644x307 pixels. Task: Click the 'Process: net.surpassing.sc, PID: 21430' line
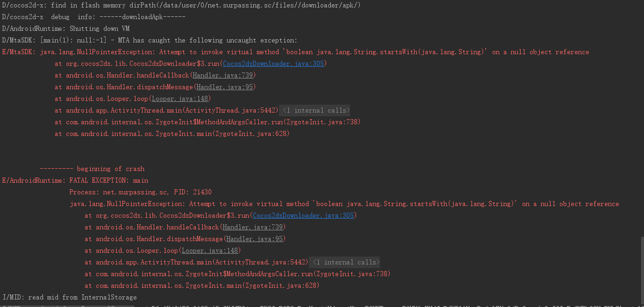(140, 192)
